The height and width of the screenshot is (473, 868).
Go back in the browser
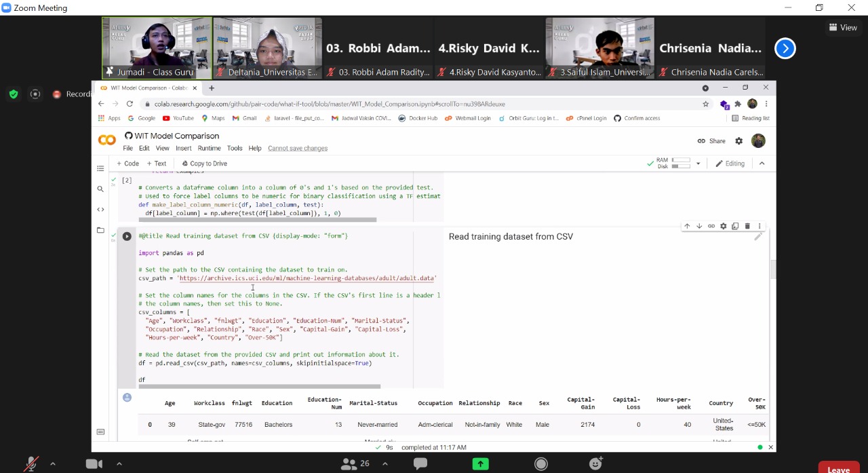pyautogui.click(x=101, y=104)
